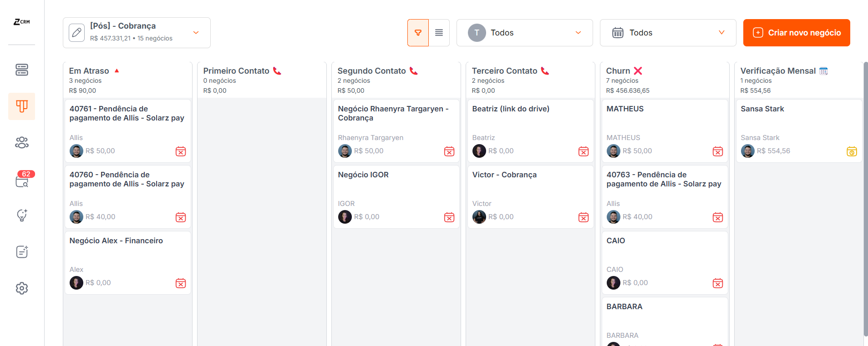Open the Beatriz (link do drive) deal
The image size is (868, 346).
(511, 109)
